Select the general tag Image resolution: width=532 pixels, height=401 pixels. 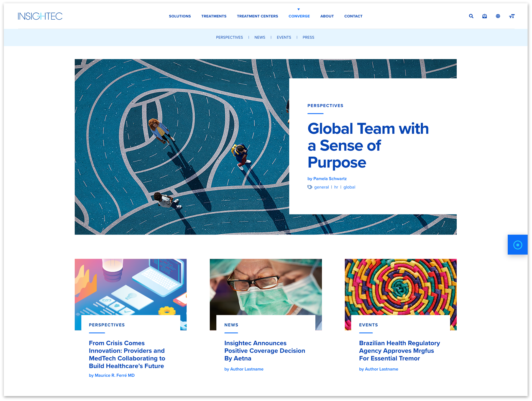point(321,187)
